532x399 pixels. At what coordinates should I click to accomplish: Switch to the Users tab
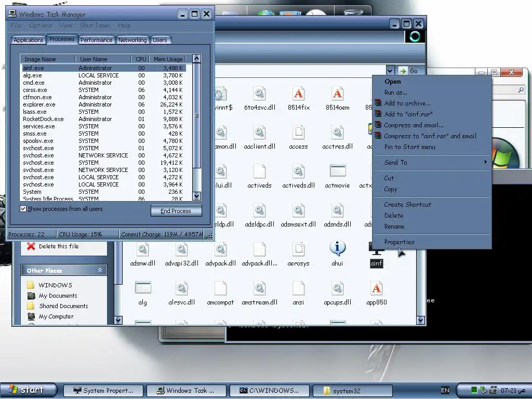tap(160, 40)
